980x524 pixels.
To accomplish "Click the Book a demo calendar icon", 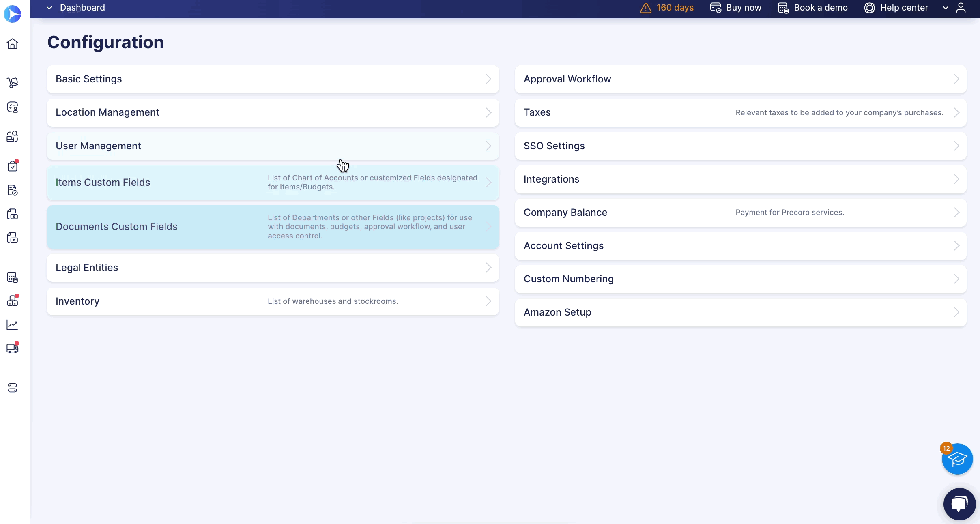I will click(x=783, y=8).
